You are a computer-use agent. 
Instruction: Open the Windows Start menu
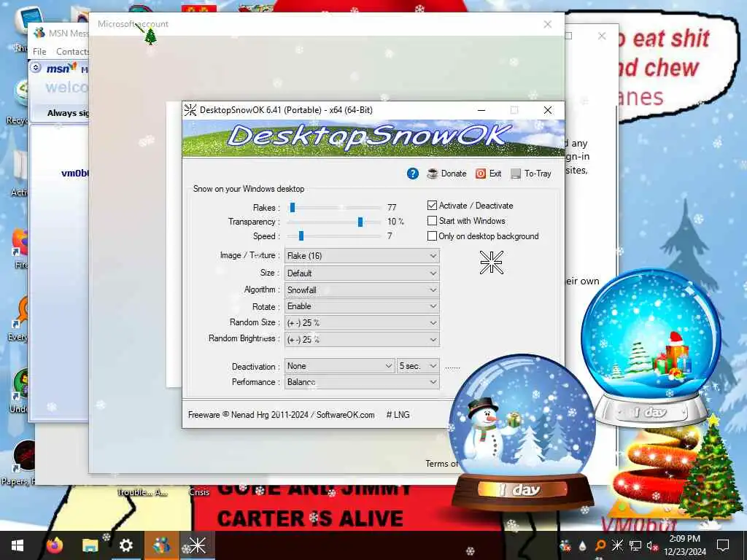tap(18, 545)
